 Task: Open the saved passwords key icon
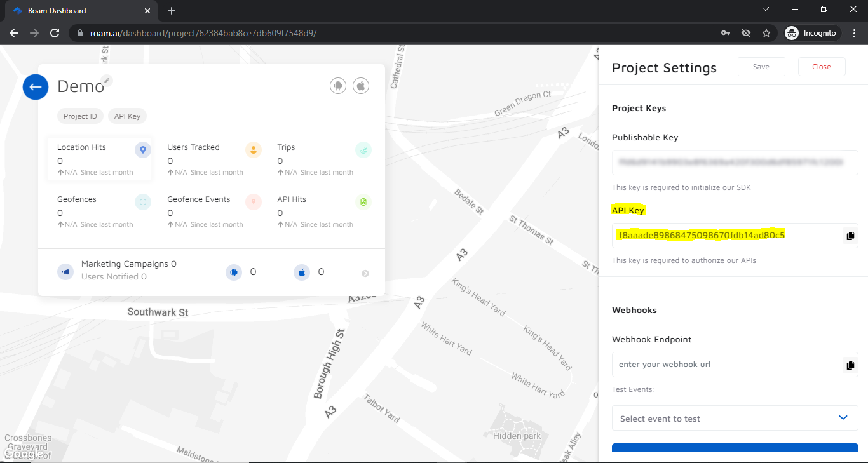pyautogui.click(x=726, y=33)
